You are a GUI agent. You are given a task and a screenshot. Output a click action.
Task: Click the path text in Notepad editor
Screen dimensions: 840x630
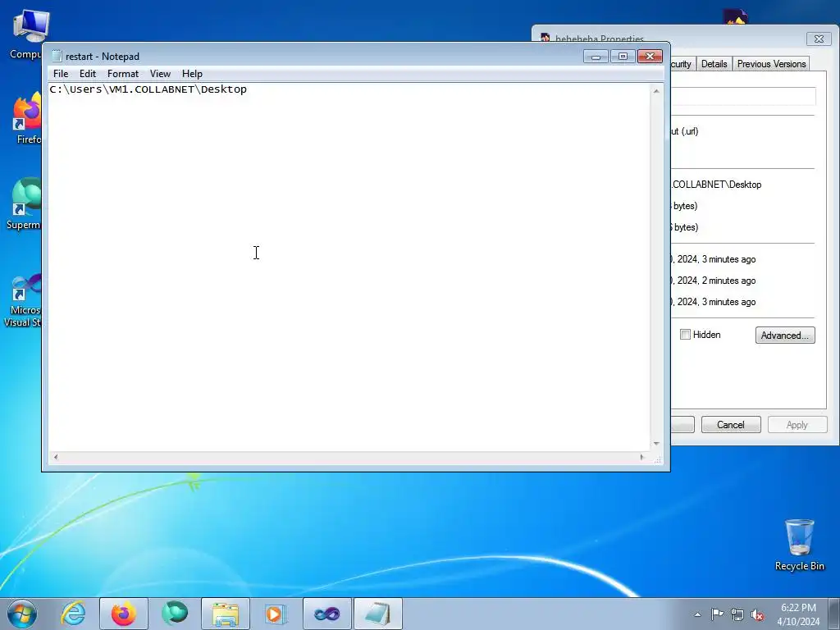148,89
